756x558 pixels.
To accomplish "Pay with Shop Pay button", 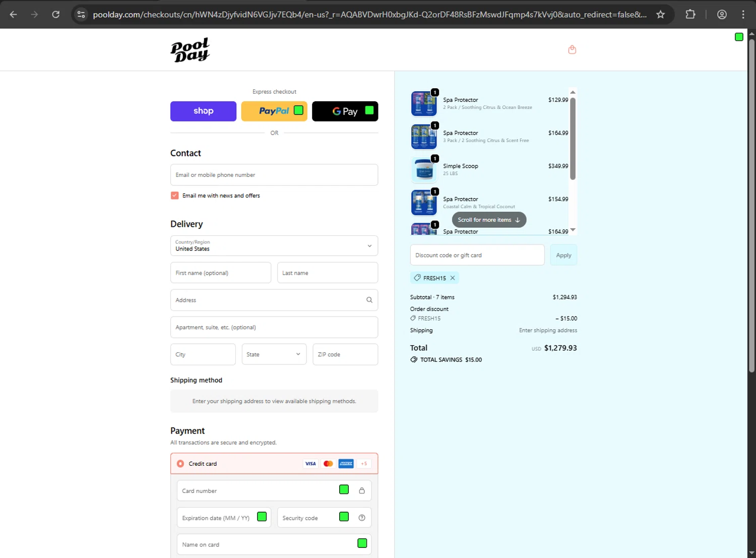I will 203,111.
